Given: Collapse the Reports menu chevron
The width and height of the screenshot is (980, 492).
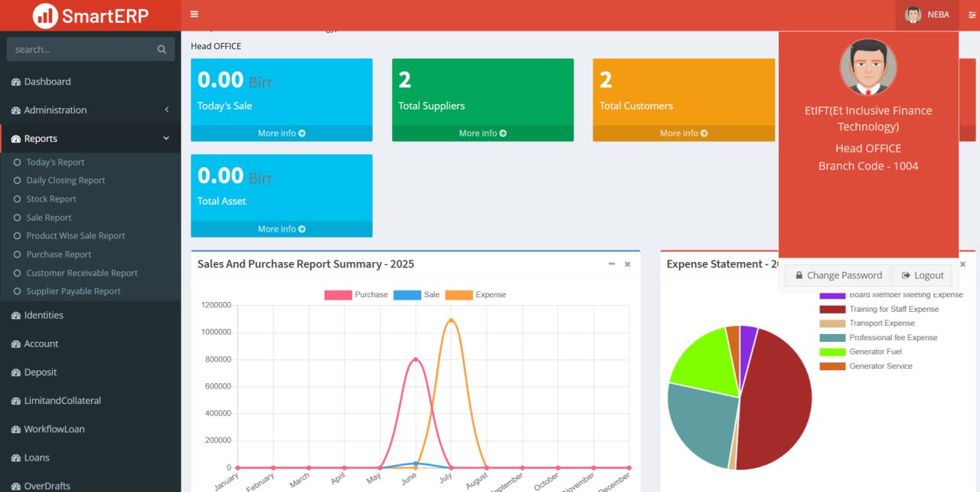Looking at the screenshot, I should point(167,139).
